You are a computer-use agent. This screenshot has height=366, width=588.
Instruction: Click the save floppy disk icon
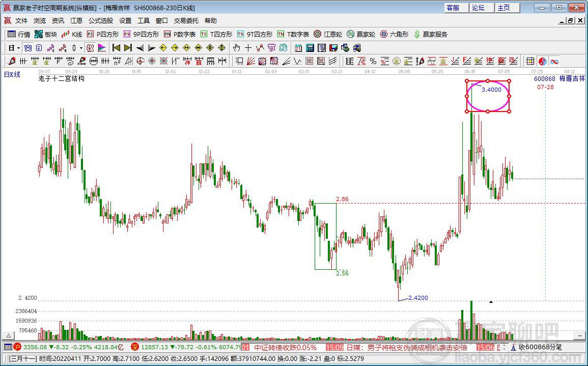click(x=333, y=48)
